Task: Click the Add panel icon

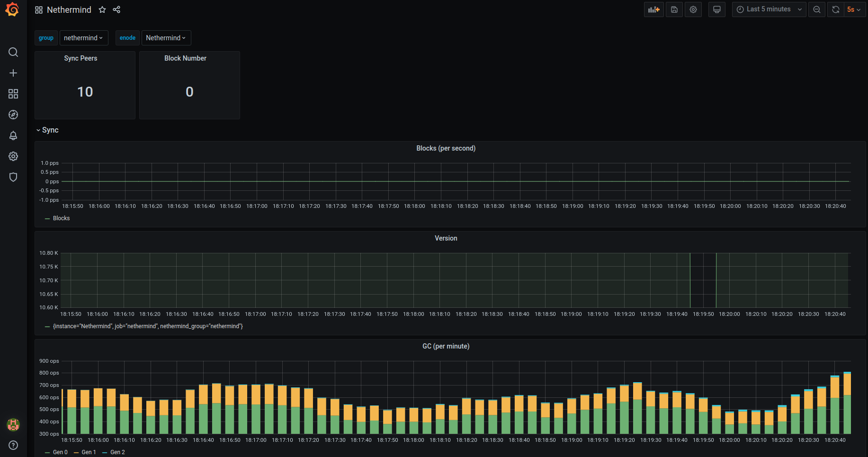Action: pos(654,9)
